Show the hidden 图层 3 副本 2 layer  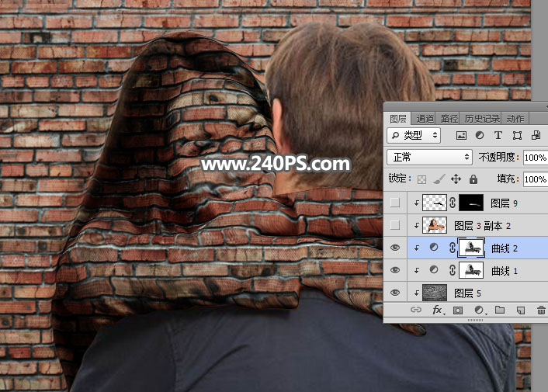click(395, 225)
